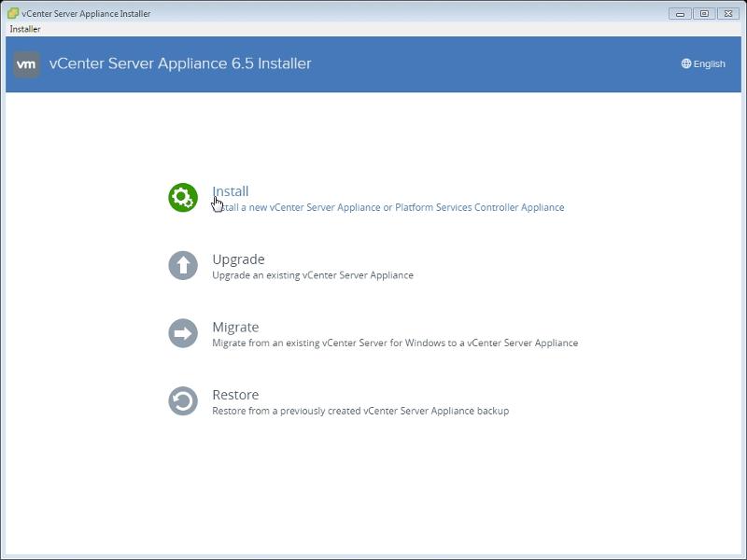Select the Install heading link
Screen dimensions: 747x560
click(x=230, y=191)
